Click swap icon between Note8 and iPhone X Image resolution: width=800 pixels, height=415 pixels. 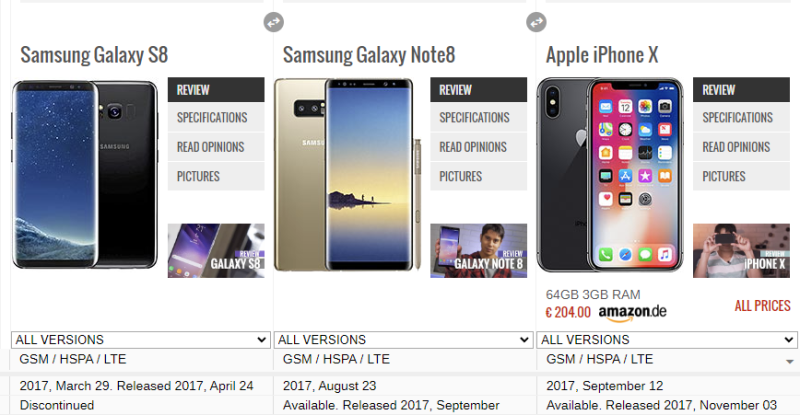536,22
